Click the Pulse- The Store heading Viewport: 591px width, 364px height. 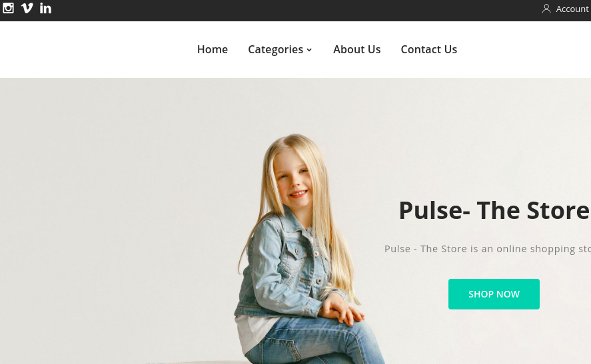click(494, 210)
